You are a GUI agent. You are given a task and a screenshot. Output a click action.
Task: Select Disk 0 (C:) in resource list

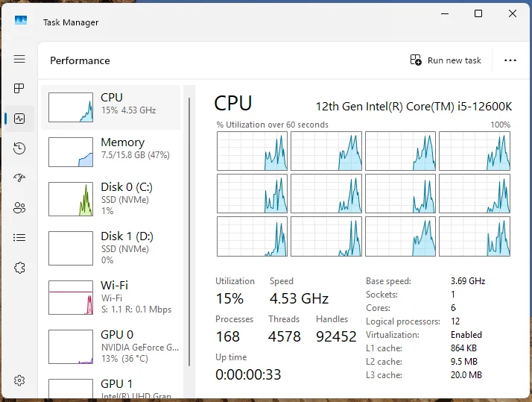[x=110, y=199]
